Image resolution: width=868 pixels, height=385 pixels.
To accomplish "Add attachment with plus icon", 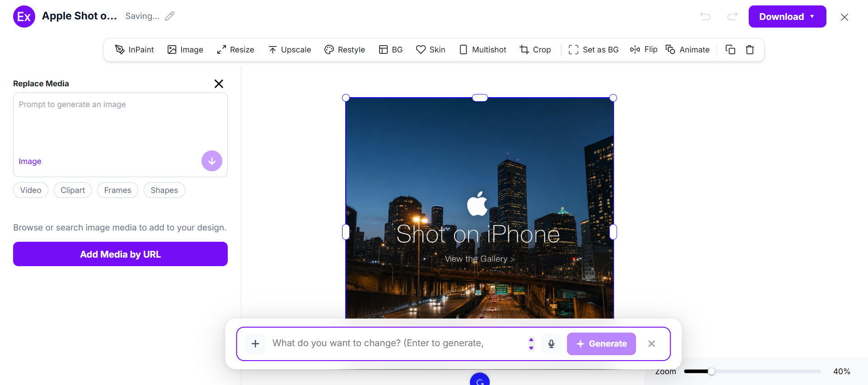I will 255,344.
